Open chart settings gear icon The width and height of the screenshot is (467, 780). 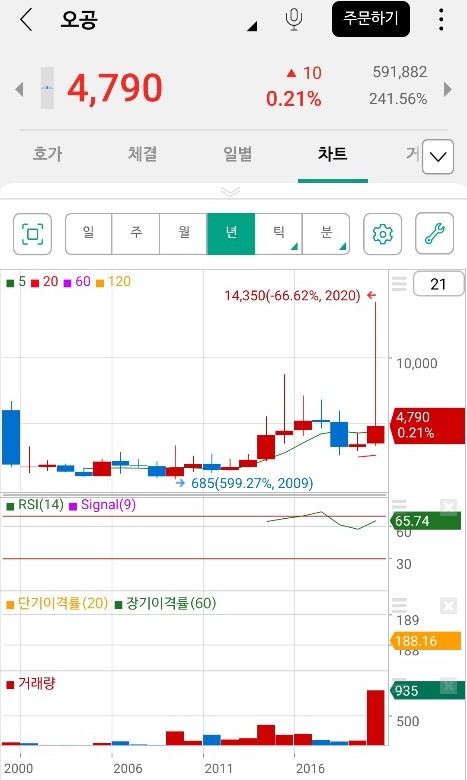pos(382,234)
